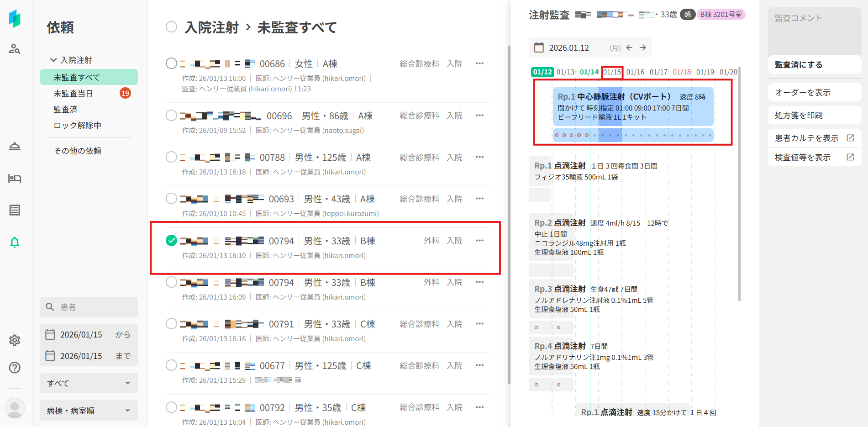
Task: Click the green bell requests icon
Action: pos(15,242)
